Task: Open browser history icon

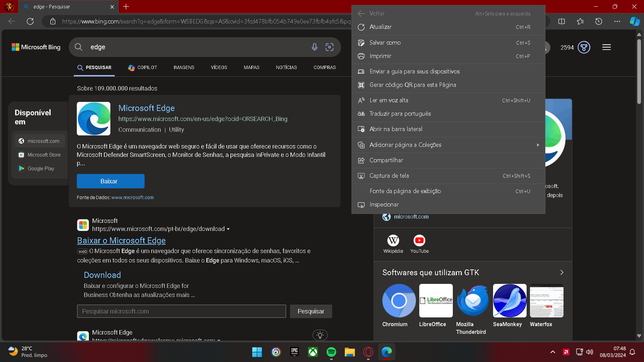Action: 599,21
